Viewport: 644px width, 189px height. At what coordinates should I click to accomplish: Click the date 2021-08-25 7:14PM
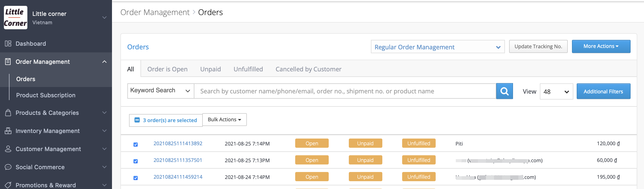(x=247, y=144)
